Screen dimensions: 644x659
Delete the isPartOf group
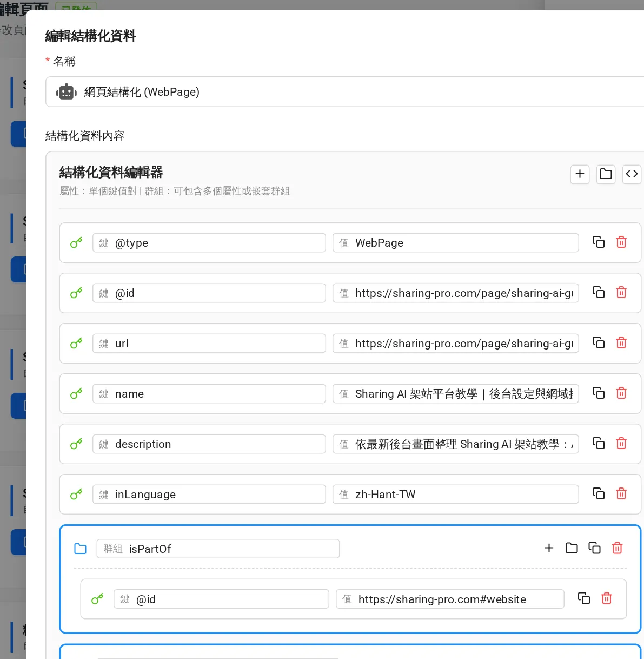pos(617,548)
